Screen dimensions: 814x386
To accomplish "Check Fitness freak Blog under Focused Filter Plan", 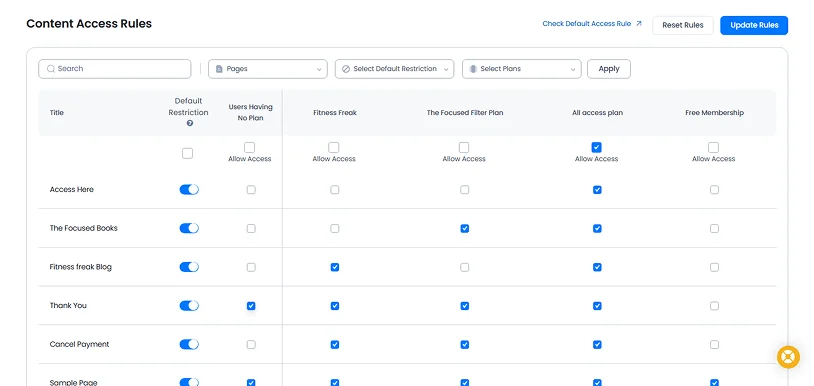I will 465,267.
